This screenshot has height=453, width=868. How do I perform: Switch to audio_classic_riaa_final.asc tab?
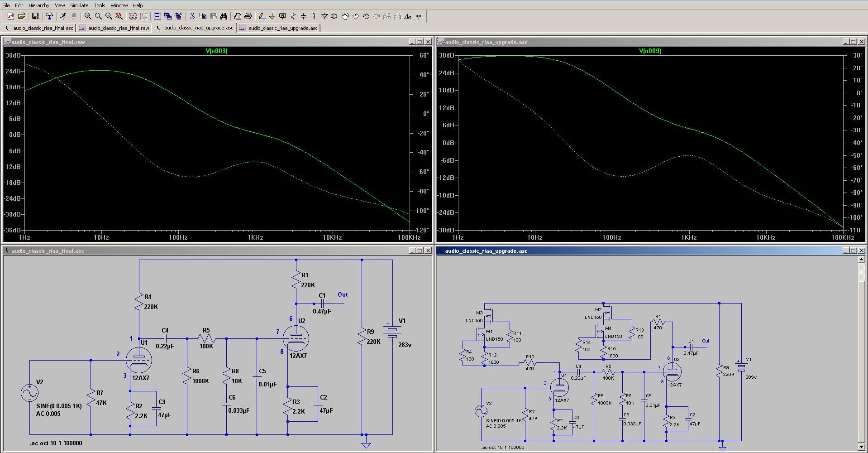pos(38,28)
